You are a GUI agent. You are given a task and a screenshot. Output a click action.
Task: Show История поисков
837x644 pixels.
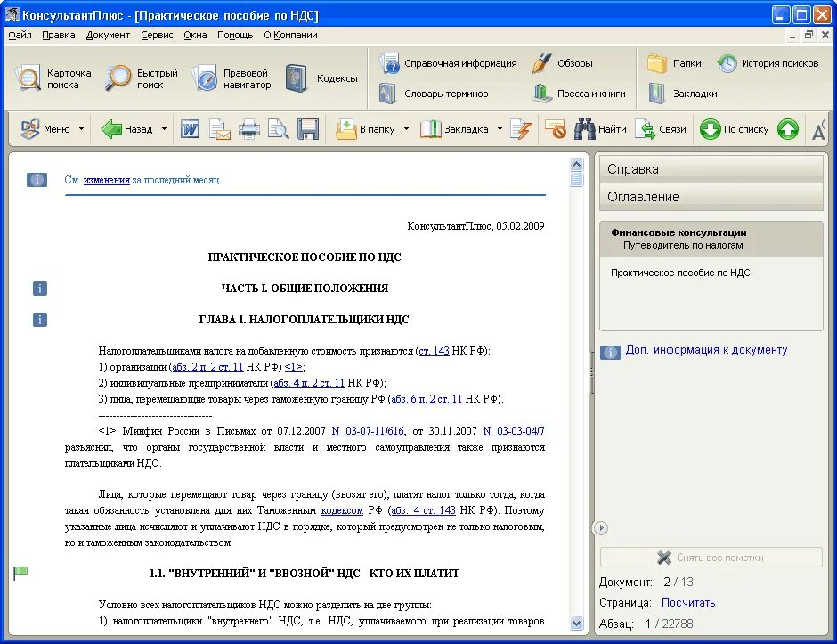click(x=767, y=63)
